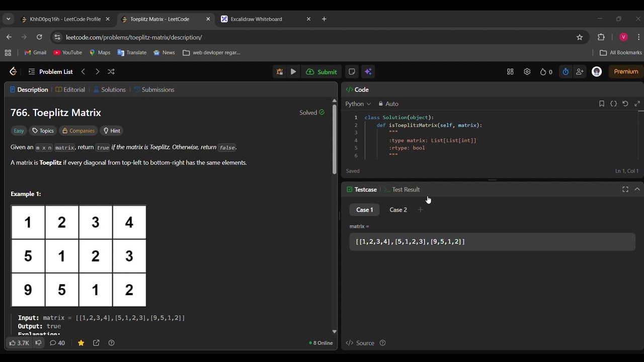Switch to the Submissions tab

point(154,89)
